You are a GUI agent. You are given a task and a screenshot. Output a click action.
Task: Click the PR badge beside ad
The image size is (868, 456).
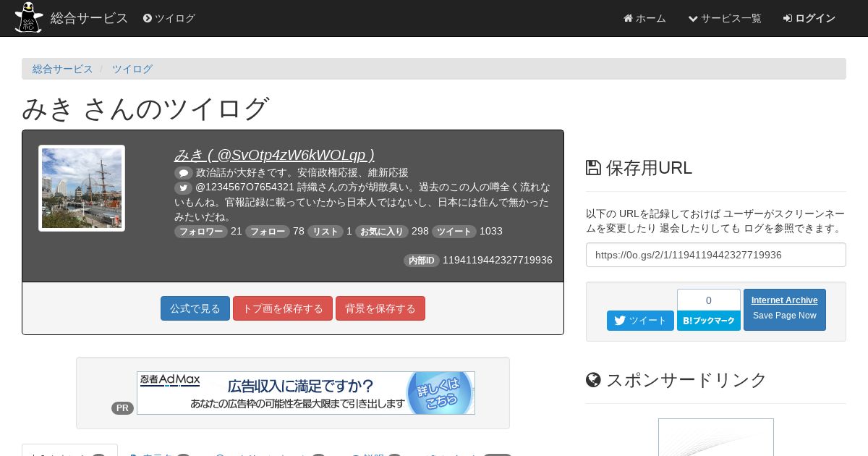tap(123, 408)
